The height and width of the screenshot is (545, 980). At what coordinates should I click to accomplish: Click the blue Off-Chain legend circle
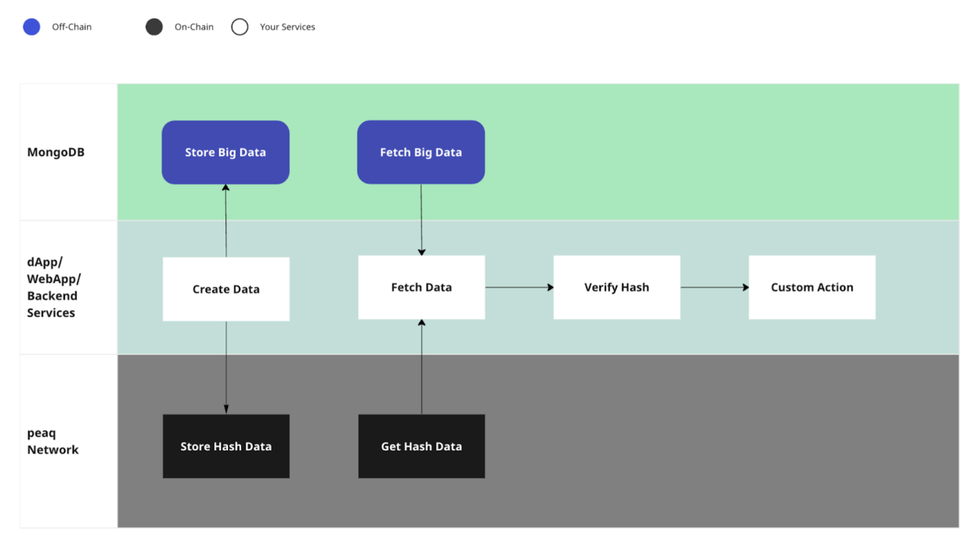click(31, 27)
